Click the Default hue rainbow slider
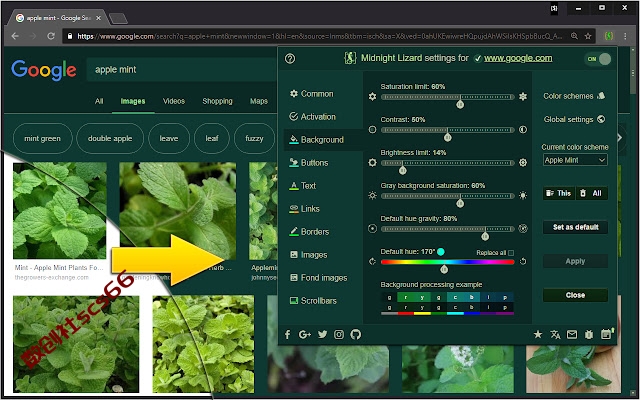This screenshot has height=400, width=640. pos(447,262)
